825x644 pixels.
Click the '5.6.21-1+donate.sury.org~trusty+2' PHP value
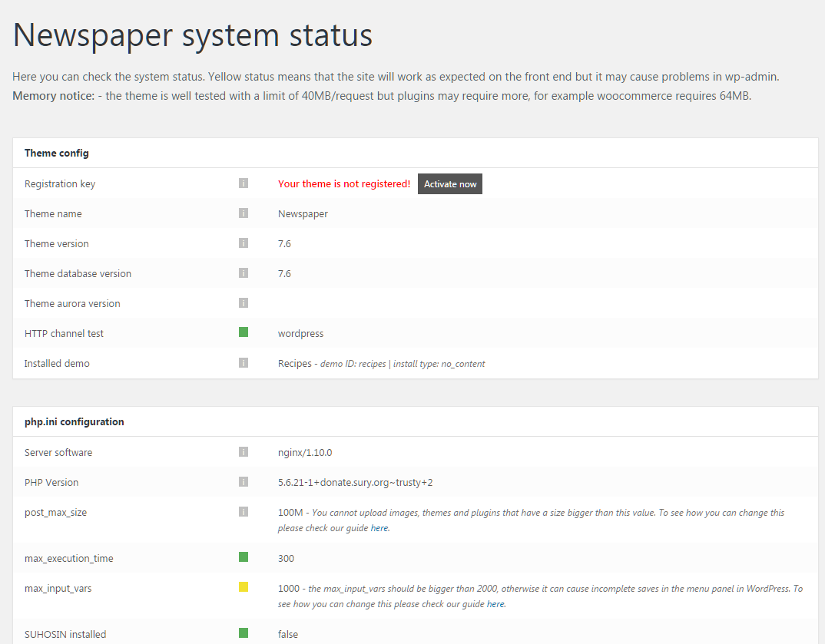[x=355, y=483]
